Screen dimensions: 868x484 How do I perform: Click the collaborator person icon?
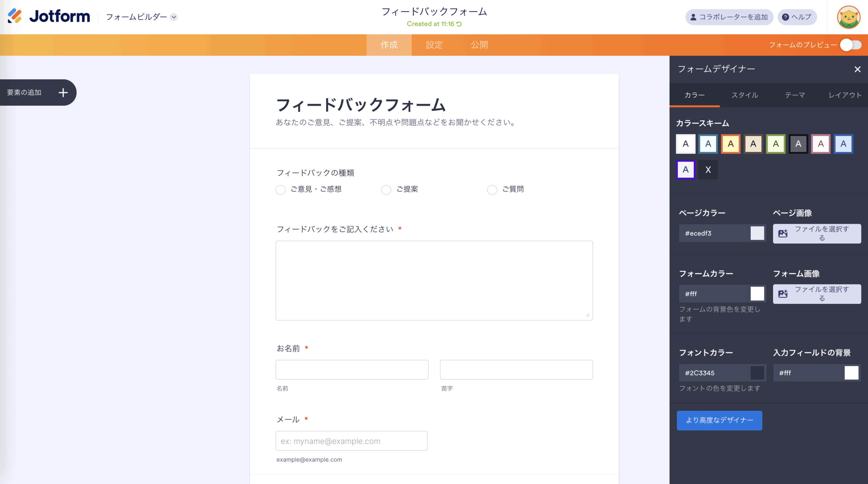pyautogui.click(x=693, y=17)
